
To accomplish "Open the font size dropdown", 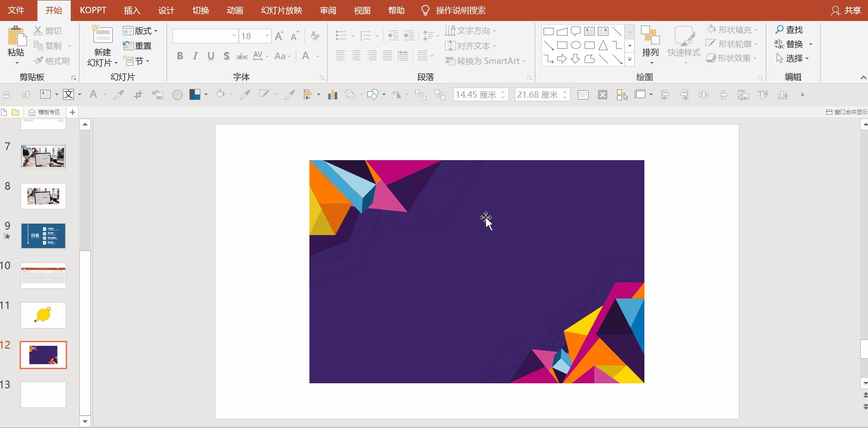I will pyautogui.click(x=267, y=36).
